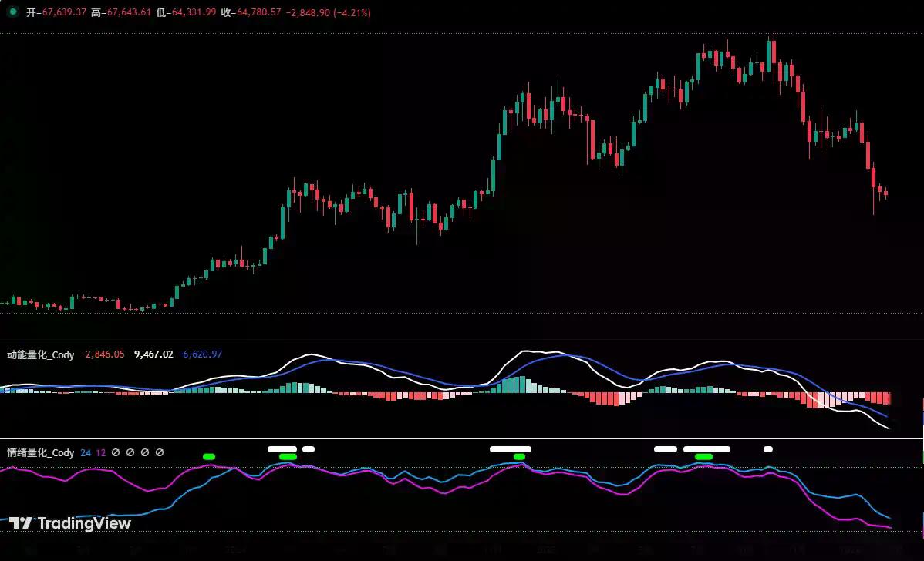Click the blue parameter value 24
The image size is (924, 561).
(x=85, y=453)
